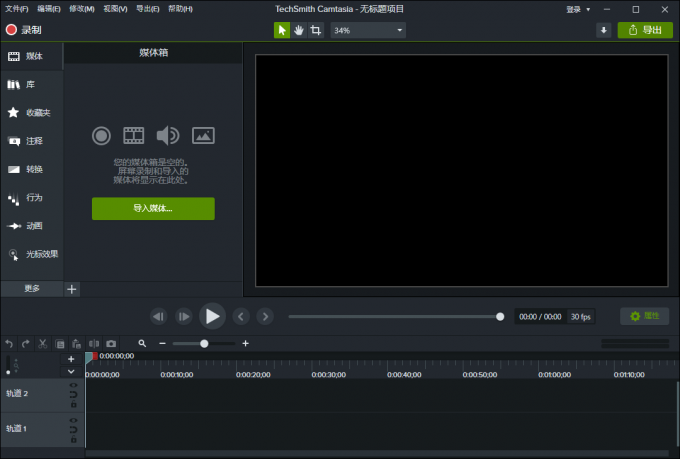
Task: Open the 属性 properties panel
Action: [x=644, y=316]
